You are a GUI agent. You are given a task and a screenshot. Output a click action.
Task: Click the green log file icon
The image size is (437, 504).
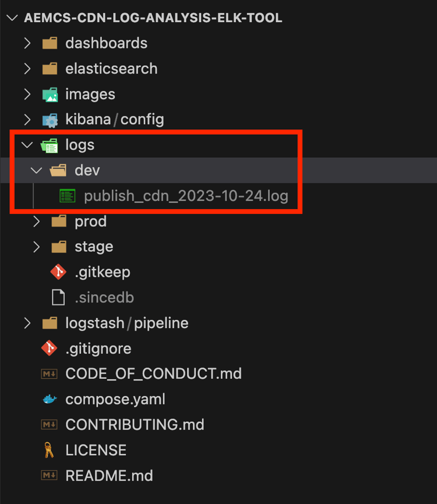[68, 196]
